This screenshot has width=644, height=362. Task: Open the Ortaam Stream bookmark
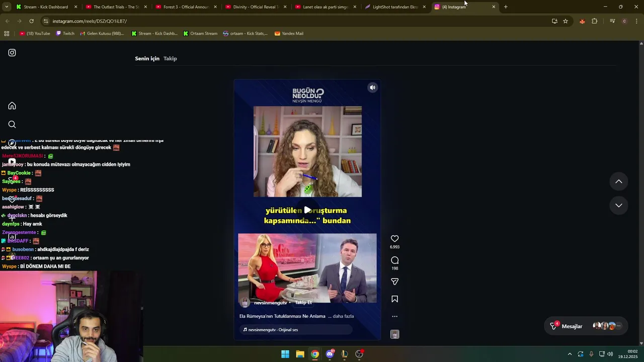point(200,34)
